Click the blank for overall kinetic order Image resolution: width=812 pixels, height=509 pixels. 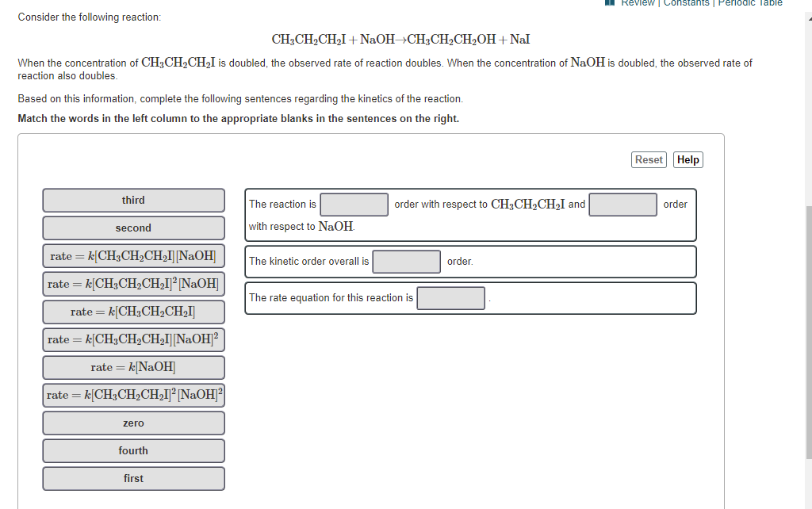coord(406,261)
